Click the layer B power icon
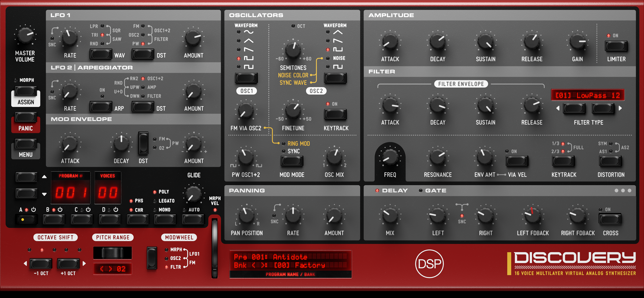Screen dimensions: 644x298 (60, 209)
